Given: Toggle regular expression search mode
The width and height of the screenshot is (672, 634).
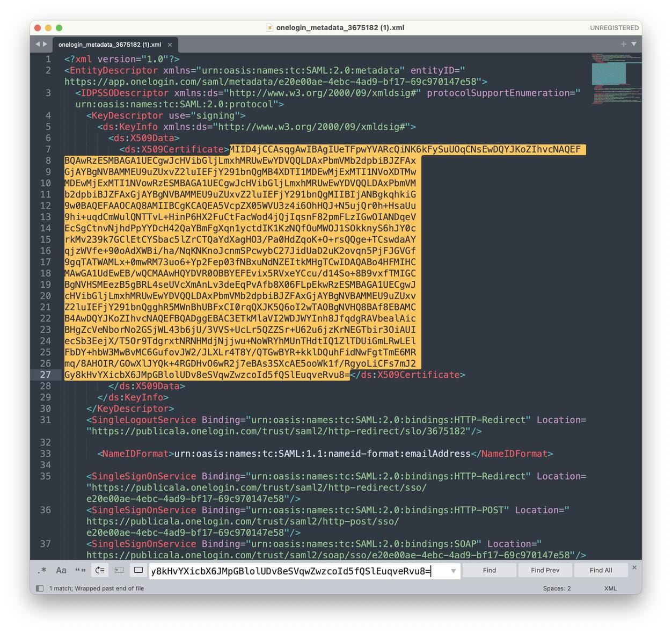Looking at the screenshot, I should coord(42,570).
